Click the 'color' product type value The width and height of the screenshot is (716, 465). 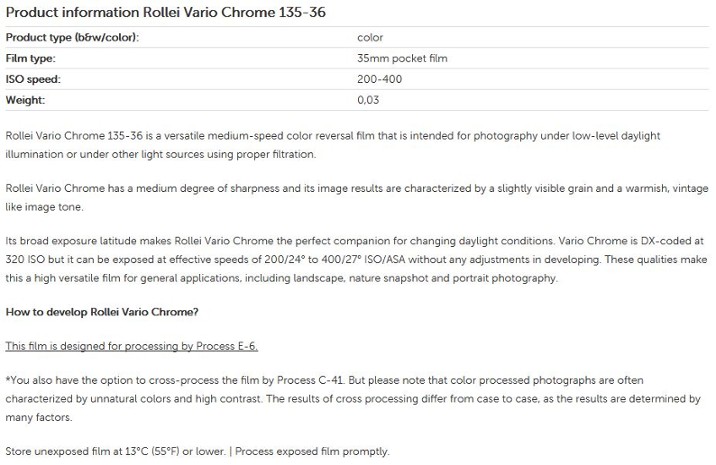[x=370, y=37]
